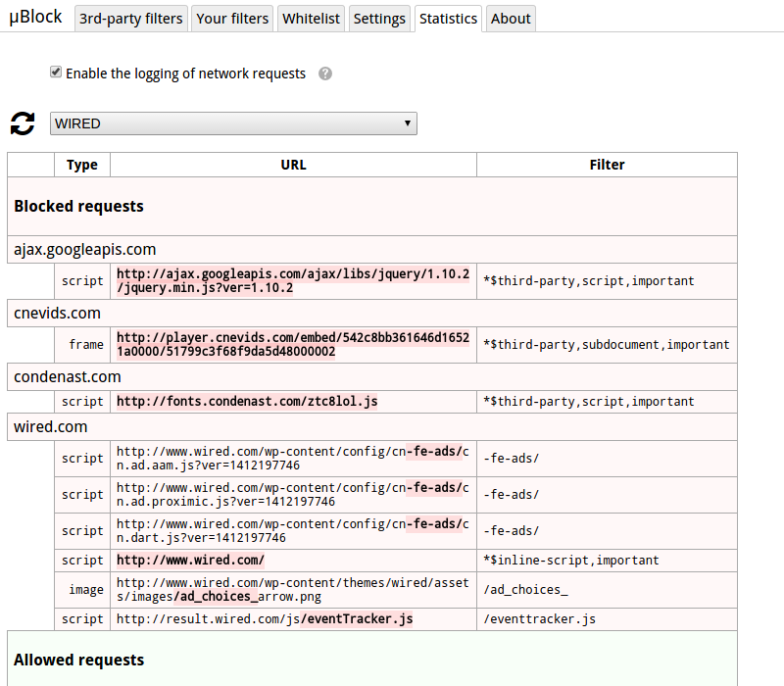Click the ad_choices_arrow.png image URL
The width and height of the screenshot is (784, 686).
293,590
